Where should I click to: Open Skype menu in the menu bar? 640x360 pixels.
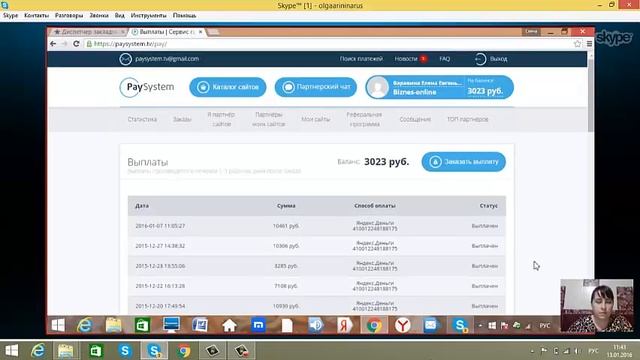point(11,16)
